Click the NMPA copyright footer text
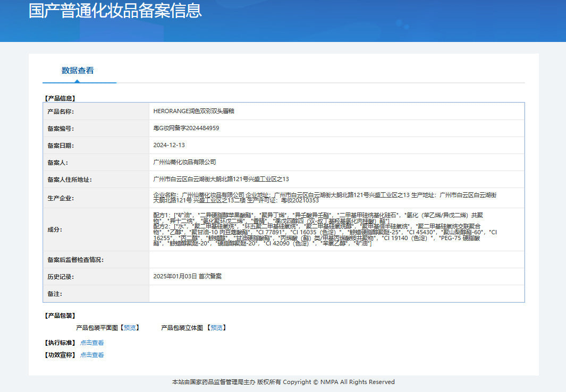The image size is (566, 392). pyautogui.click(x=283, y=382)
